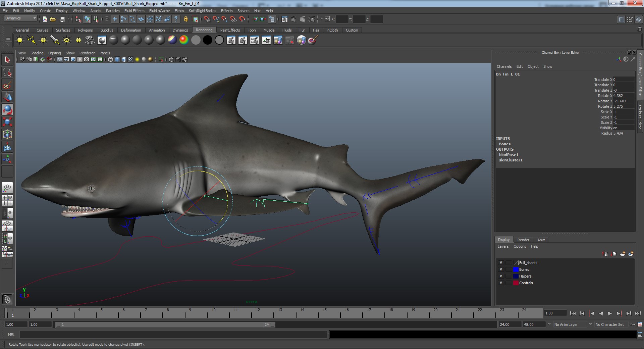Create a new empty layer icon
The width and height of the screenshot is (644, 349).
coord(623,254)
